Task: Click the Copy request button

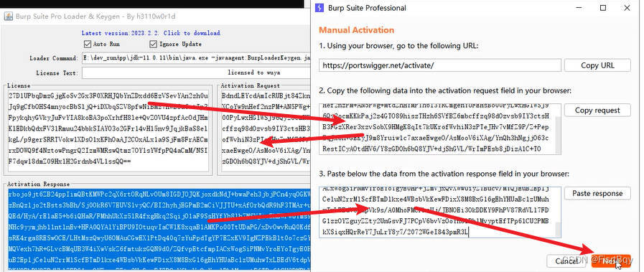Action: pos(597,110)
